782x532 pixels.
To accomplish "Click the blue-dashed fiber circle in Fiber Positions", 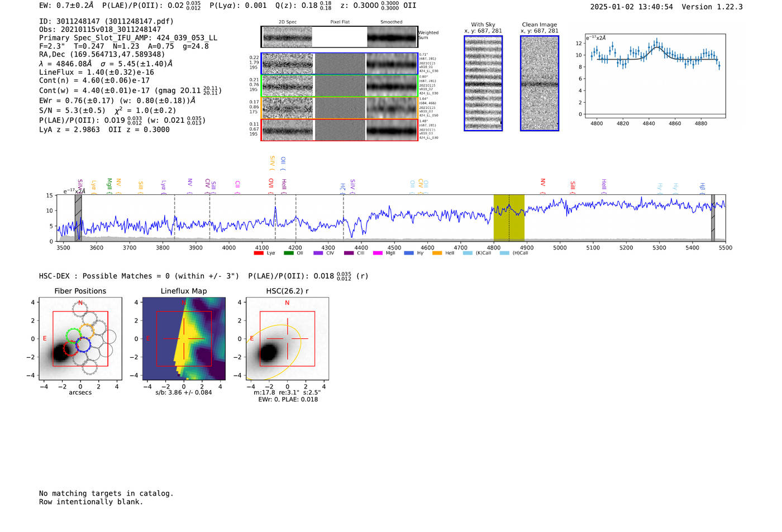I will (83, 345).
